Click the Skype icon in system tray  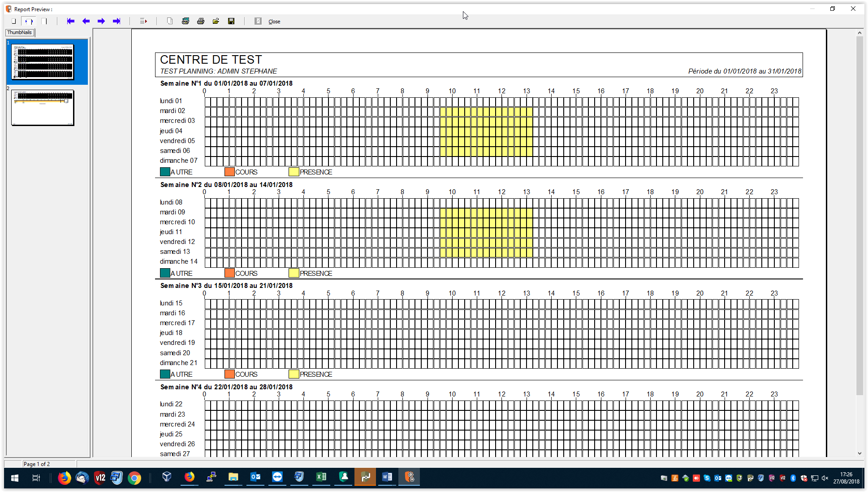(707, 478)
